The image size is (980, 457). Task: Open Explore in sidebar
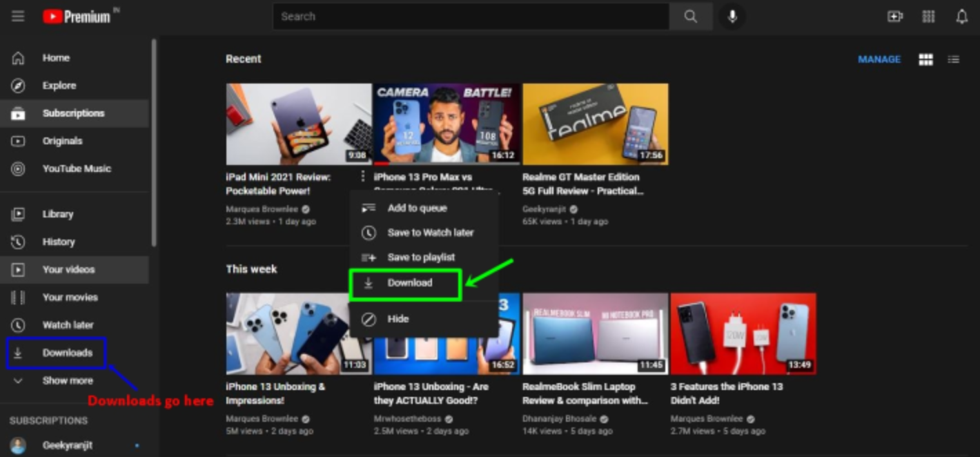75,86
